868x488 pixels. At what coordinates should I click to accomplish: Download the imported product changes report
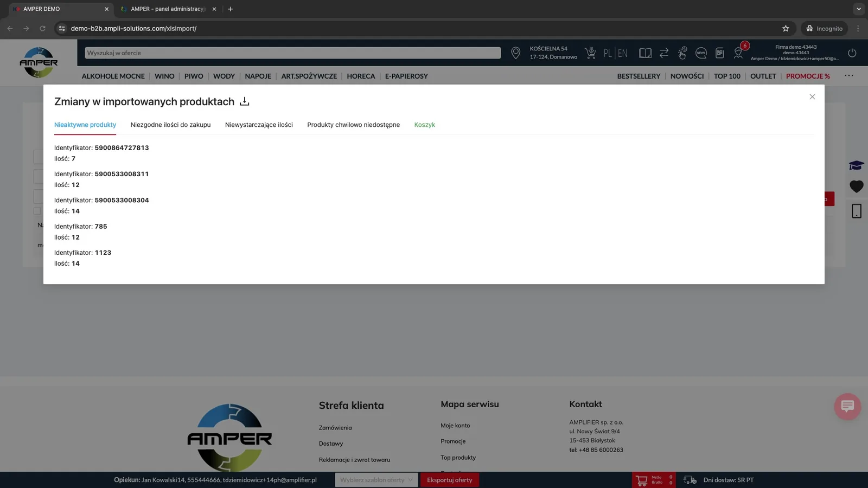245,101
